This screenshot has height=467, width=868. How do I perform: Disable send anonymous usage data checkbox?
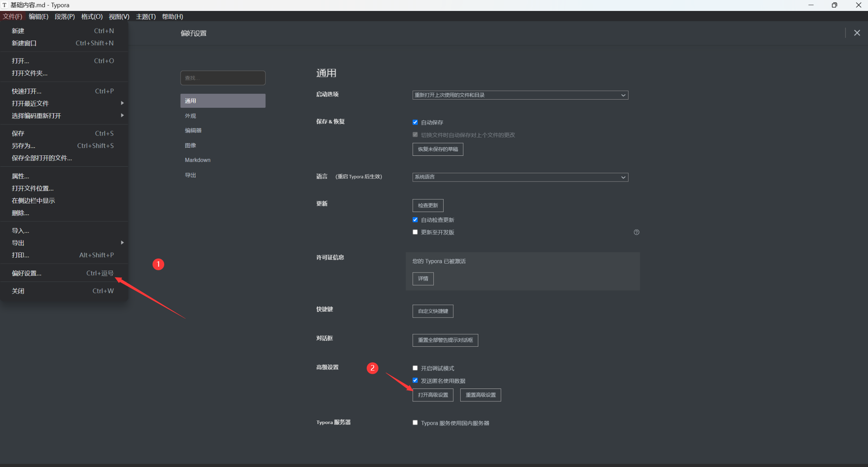[x=415, y=381]
